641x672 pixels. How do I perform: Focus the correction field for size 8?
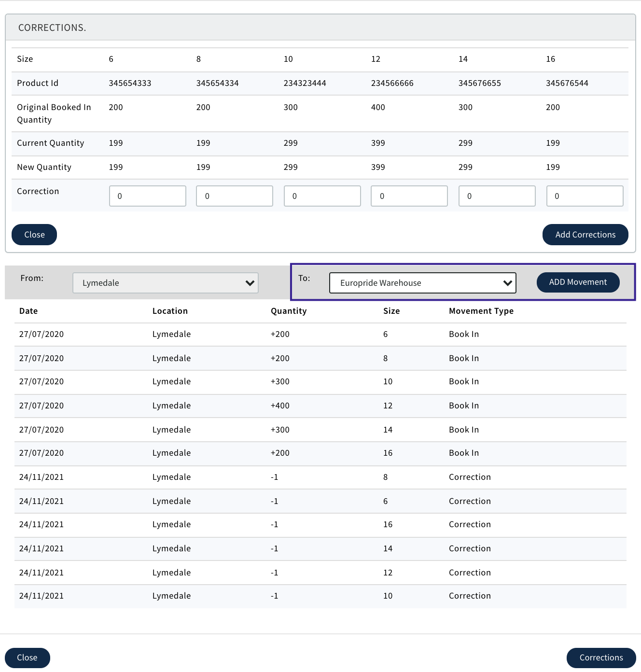235,196
